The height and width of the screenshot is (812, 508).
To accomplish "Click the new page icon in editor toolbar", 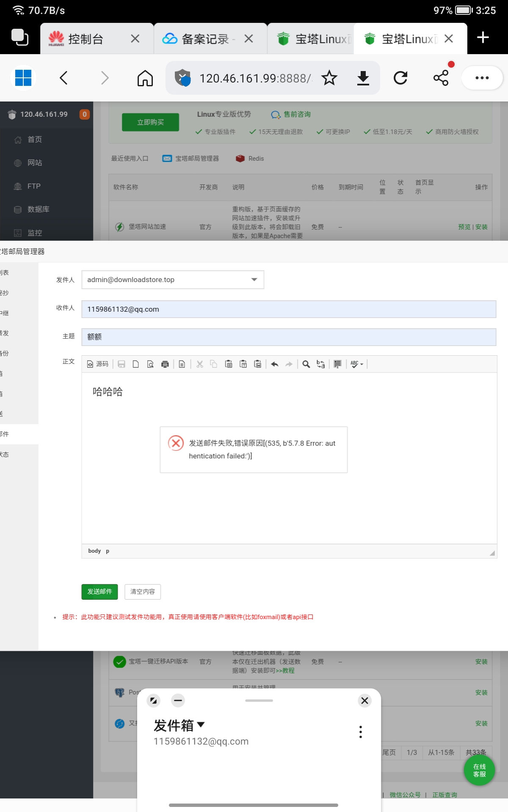I will (x=136, y=364).
